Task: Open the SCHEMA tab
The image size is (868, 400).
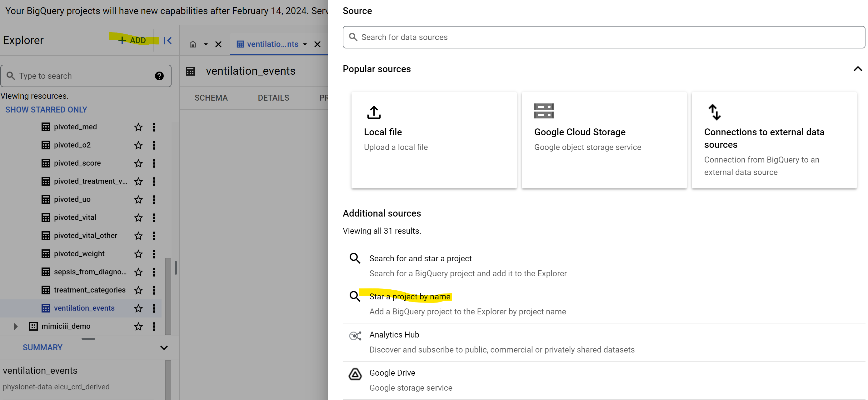Action: (x=211, y=98)
